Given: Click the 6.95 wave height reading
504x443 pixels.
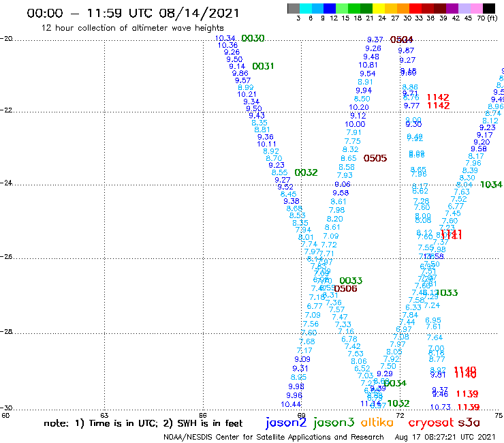Looking at the screenshot, I should tap(433, 320).
